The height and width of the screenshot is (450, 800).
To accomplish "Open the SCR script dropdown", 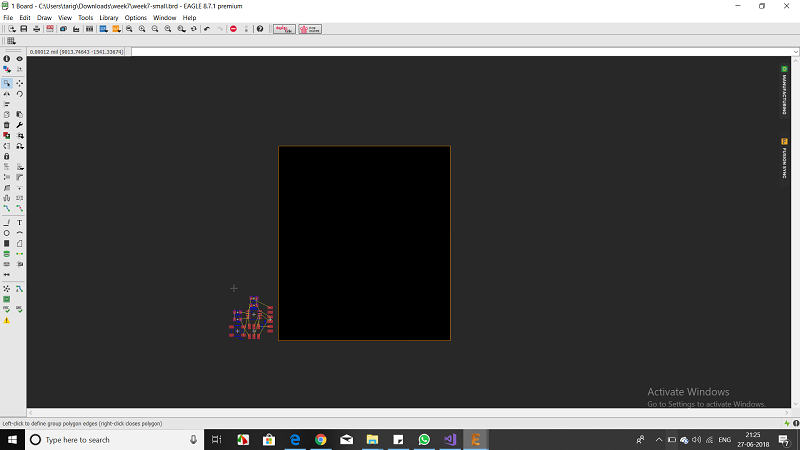I will pos(103,29).
